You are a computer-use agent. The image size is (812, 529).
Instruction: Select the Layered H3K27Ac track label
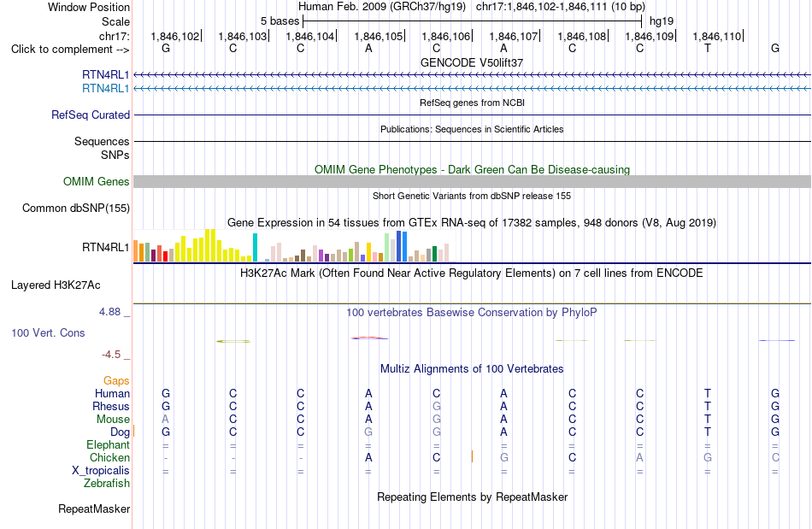pyautogui.click(x=56, y=285)
